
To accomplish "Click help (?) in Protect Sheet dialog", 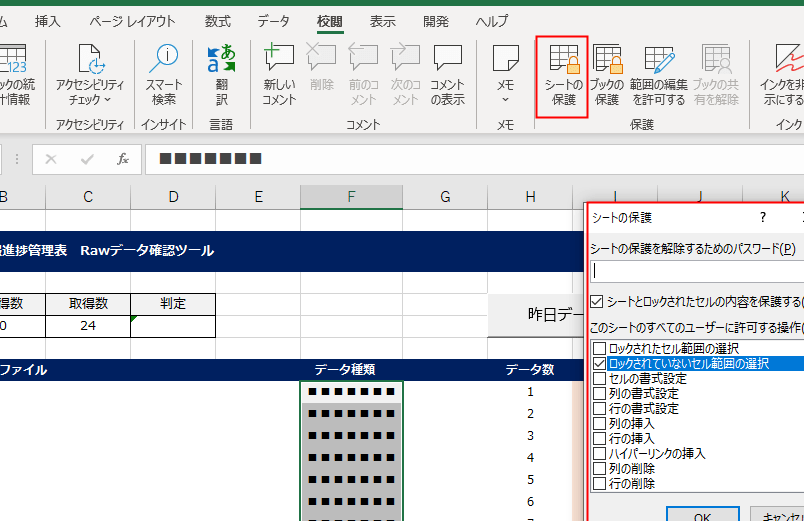I will [762, 217].
